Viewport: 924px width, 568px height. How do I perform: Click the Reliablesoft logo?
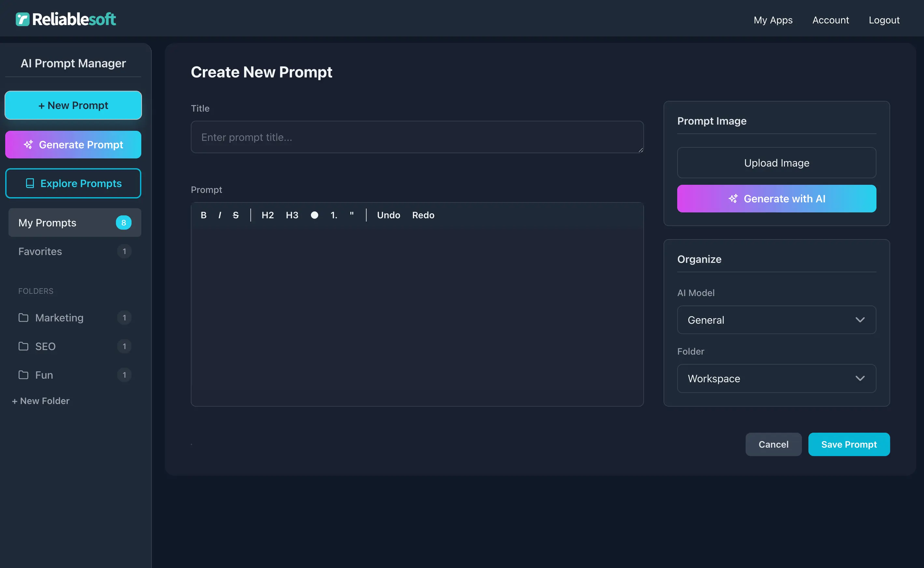66,19
